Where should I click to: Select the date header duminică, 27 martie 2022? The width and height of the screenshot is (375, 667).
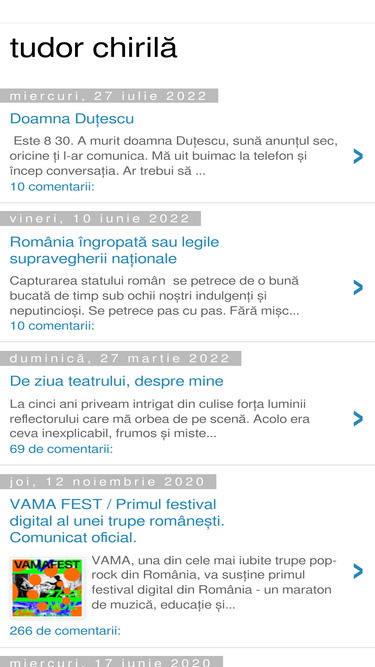click(x=120, y=358)
